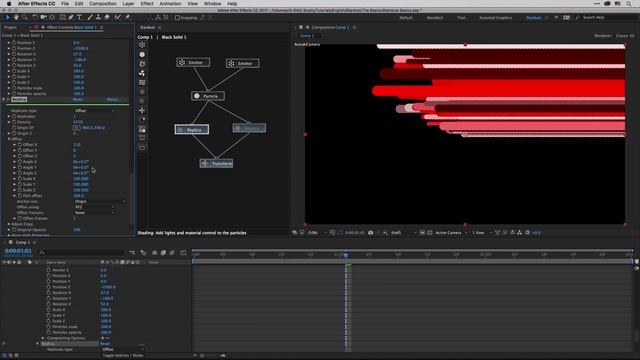Toggle stopwatch for Offset Y
Image resolution: width=640 pixels, height=360 pixels.
20,150
